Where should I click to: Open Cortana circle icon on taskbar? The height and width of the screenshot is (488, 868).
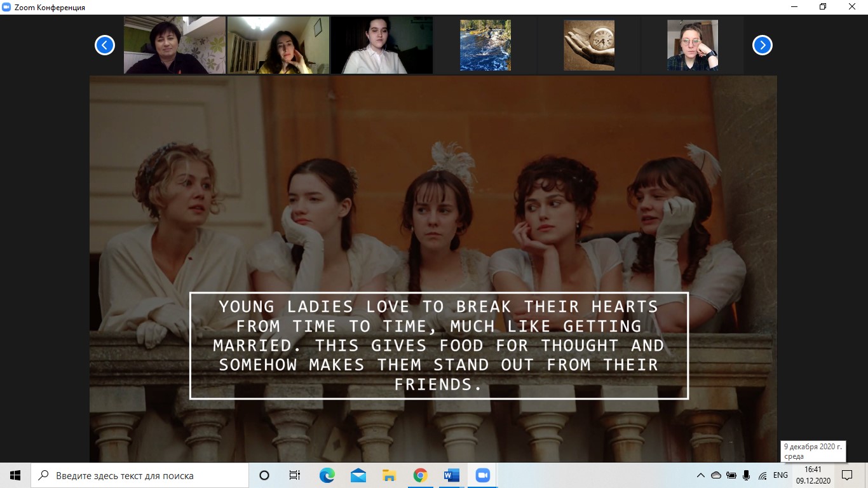(x=264, y=475)
